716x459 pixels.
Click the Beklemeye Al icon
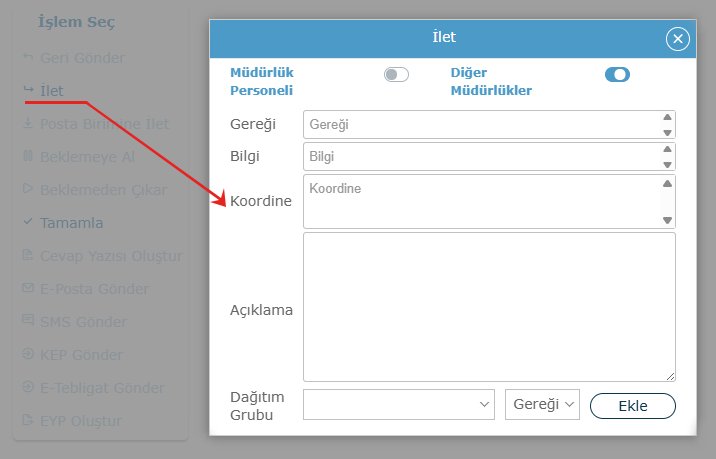28,157
